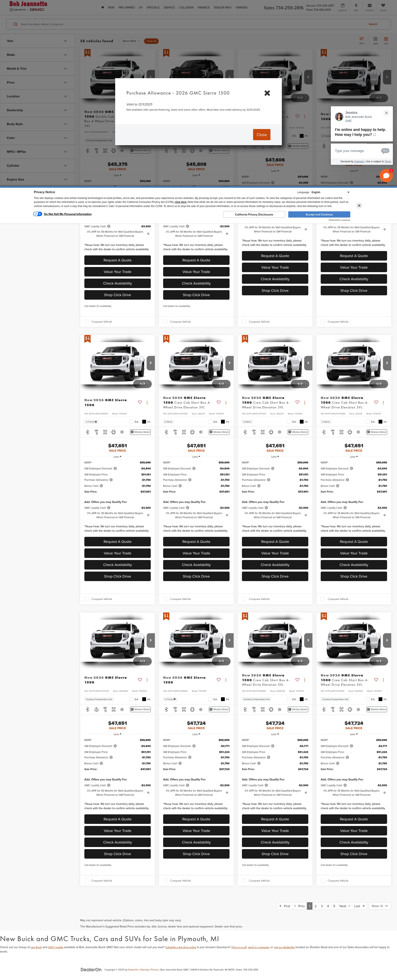Click the black Int. swatch on Stock 260053D
397x980 pixels.
point(301,699)
